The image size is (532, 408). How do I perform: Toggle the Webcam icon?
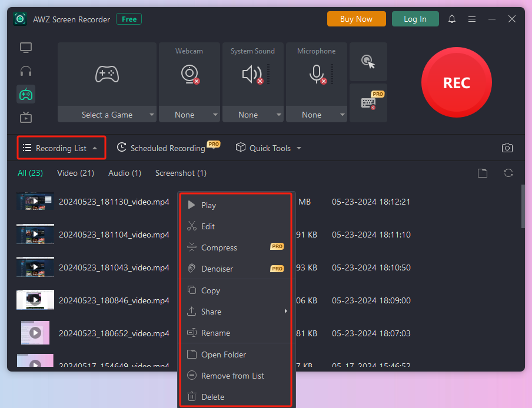pos(189,74)
